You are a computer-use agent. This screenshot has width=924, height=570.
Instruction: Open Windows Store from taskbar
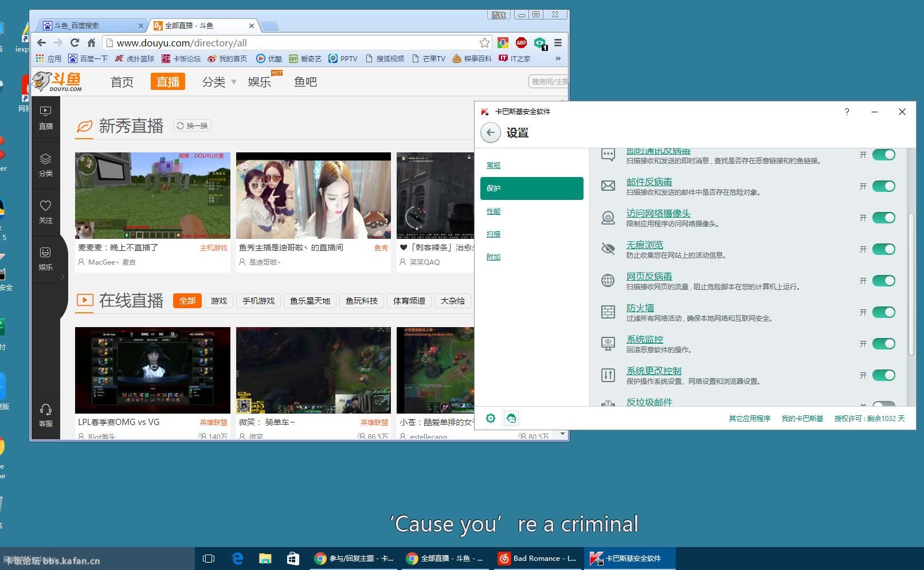293,559
